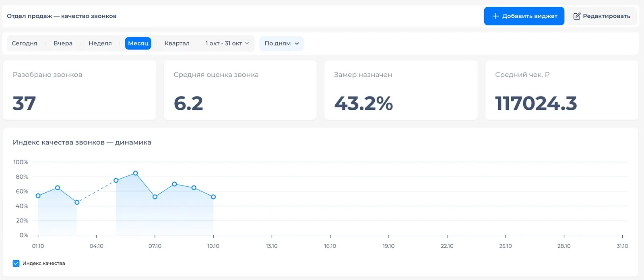Image resolution: width=644 pixels, height=280 pixels.
Task: Click the Редактировать button
Action: click(602, 16)
